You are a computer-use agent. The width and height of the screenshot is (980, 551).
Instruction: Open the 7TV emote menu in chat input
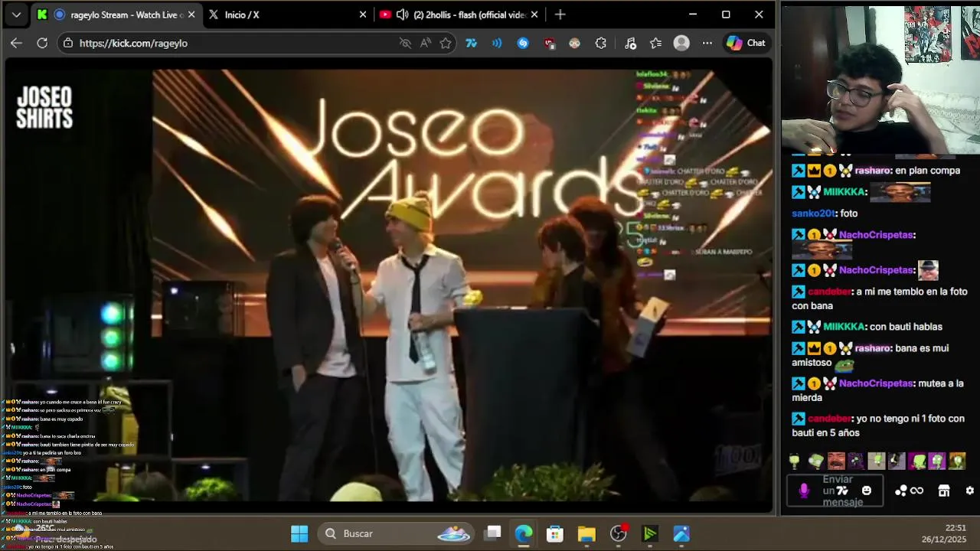tap(842, 491)
